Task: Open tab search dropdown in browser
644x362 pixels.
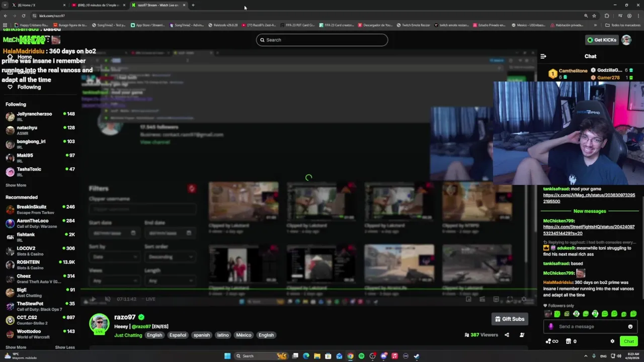Action: (5, 5)
